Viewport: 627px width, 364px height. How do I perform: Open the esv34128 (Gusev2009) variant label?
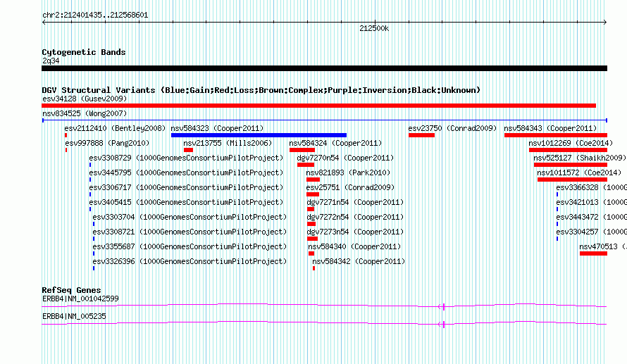tap(85, 99)
